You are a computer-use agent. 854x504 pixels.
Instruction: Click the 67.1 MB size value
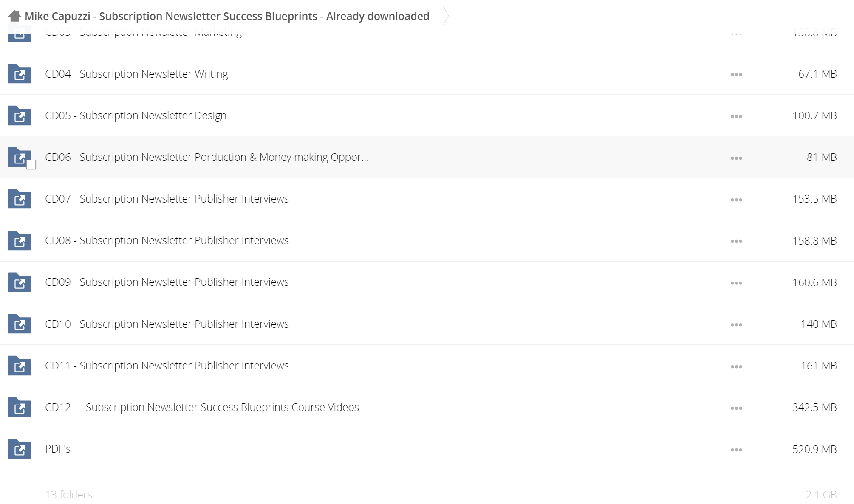click(817, 74)
